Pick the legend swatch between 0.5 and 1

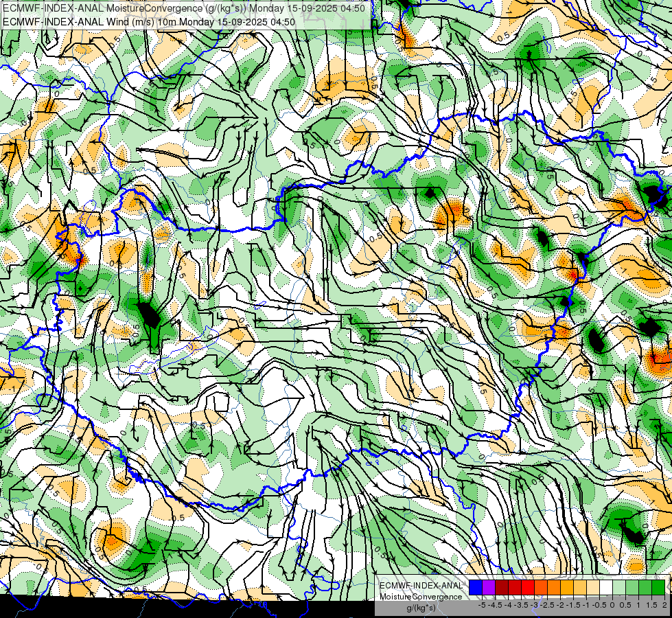click(632, 588)
